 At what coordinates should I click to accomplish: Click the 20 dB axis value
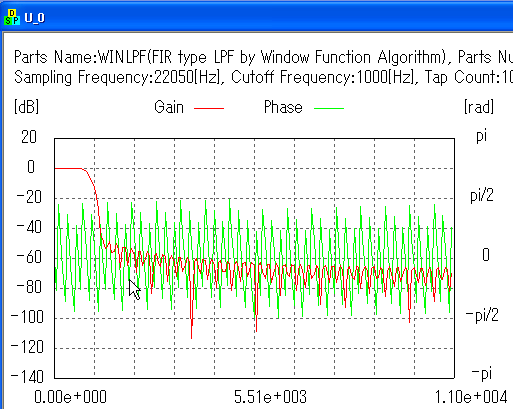pyautogui.click(x=29, y=137)
